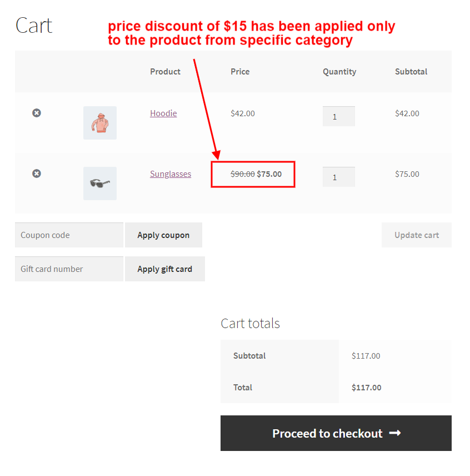Screen dimensions: 470x476
Task: Click the Quantity column header
Action: tap(339, 72)
